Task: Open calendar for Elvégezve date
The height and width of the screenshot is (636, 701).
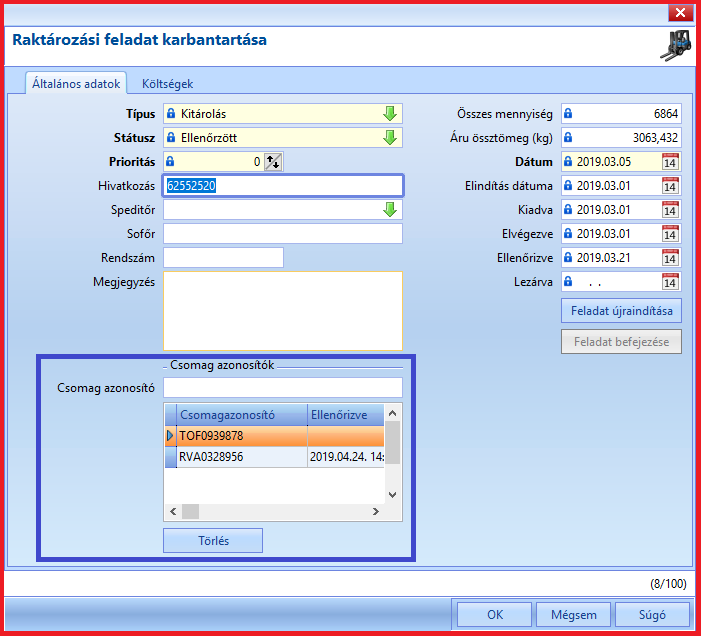Action: (x=669, y=234)
